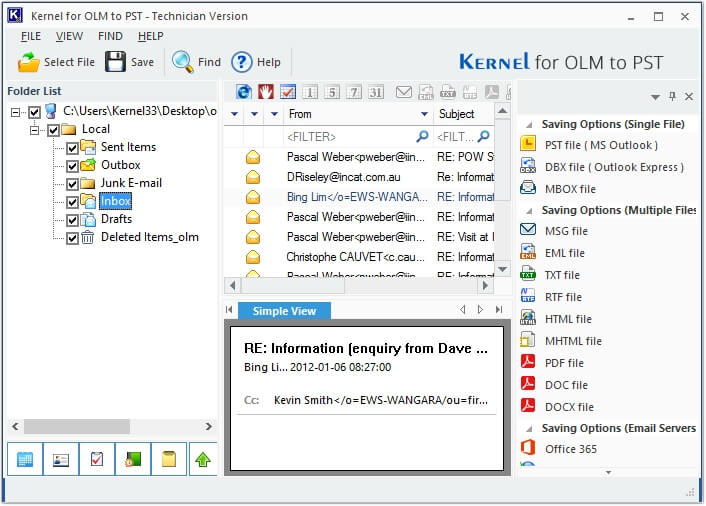Click the email list scroll down arrow
This screenshot has height=506, width=706.
502,269
